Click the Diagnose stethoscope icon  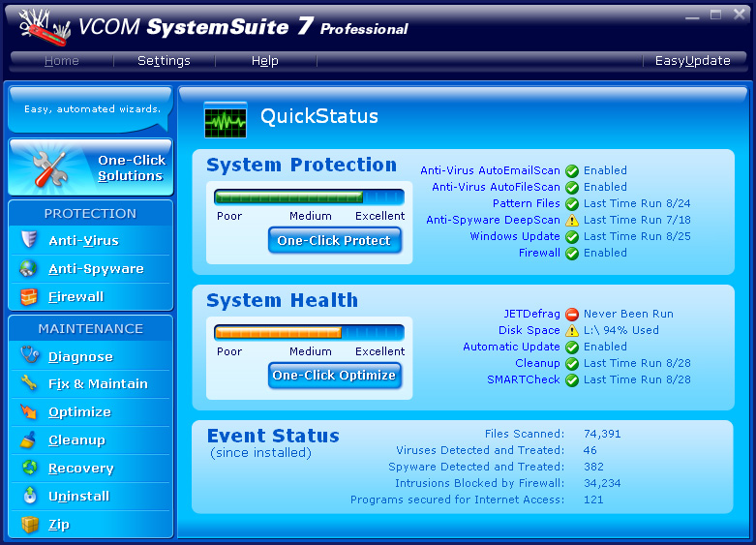point(30,355)
